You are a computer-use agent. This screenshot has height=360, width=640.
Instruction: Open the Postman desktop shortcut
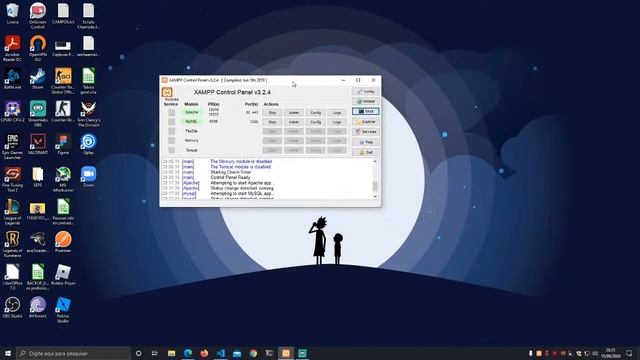pyautogui.click(x=63, y=242)
